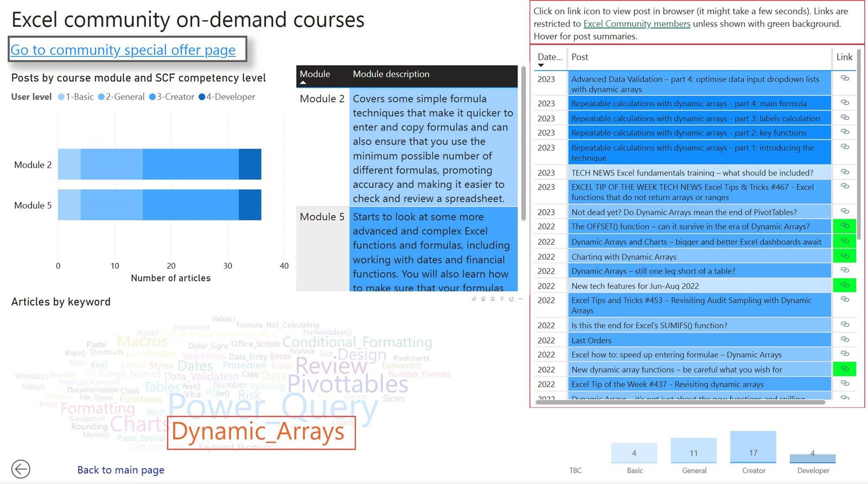868x484 pixels.
Task: Toggle 4-Developer user level legend item
Action: (x=227, y=97)
